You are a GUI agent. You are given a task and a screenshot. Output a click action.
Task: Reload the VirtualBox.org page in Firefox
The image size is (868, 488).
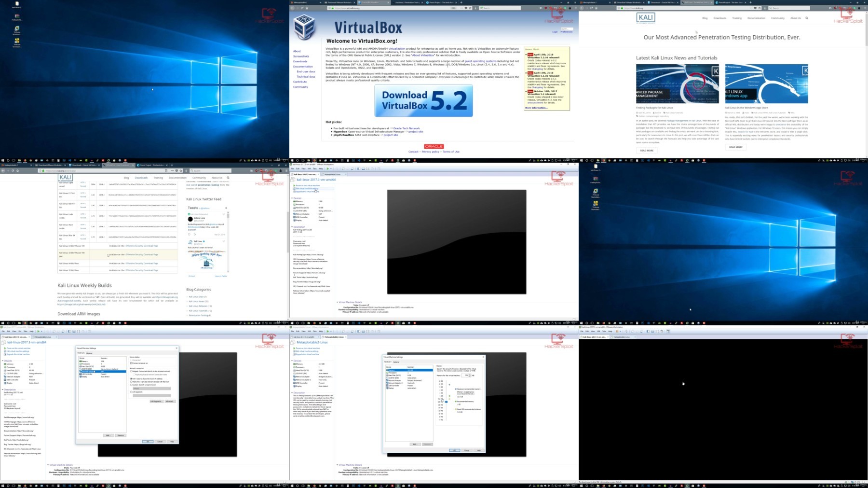coord(302,8)
